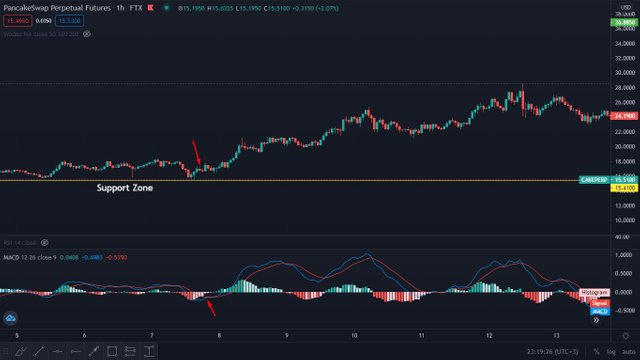This screenshot has height=360, width=640.
Task: Click the green 36.8850 price label
Action: pos(624,22)
